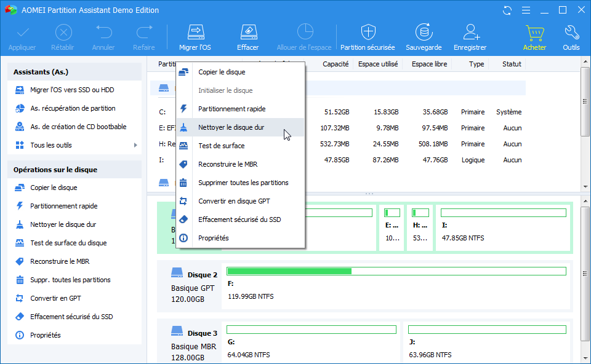The width and height of the screenshot is (591, 364).
Task: Sort by the Capacité column header
Action: click(x=336, y=64)
